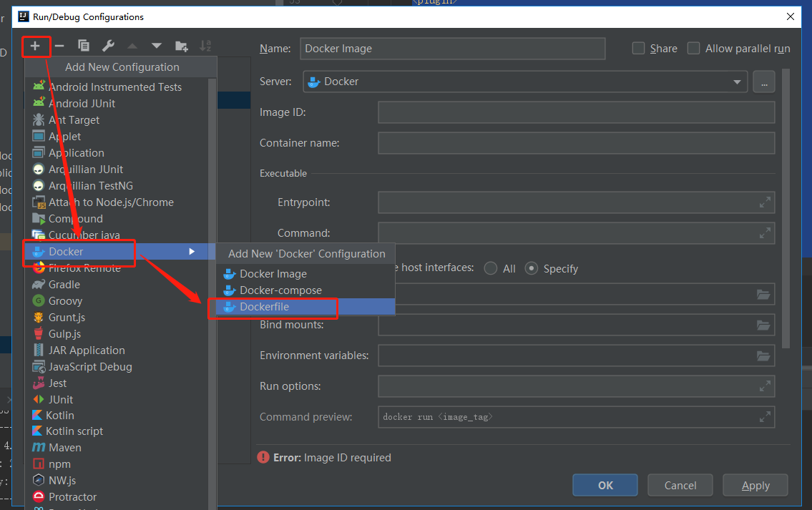Click the Gradle elephant icon
The width and height of the screenshot is (812, 510).
39,284
